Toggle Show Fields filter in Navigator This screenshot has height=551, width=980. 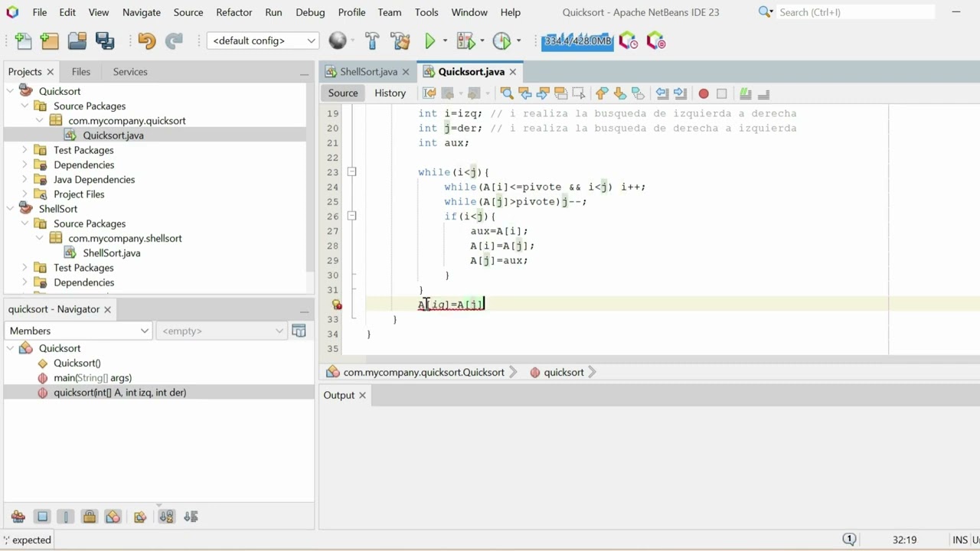point(42,517)
